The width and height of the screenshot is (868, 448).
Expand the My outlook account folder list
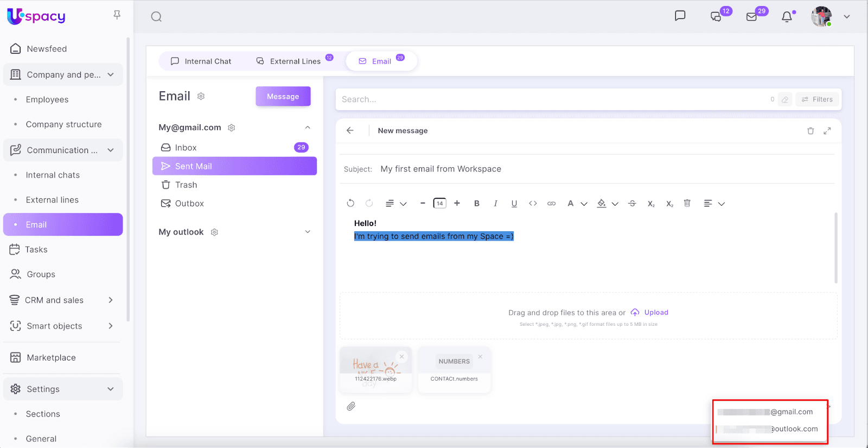(308, 232)
